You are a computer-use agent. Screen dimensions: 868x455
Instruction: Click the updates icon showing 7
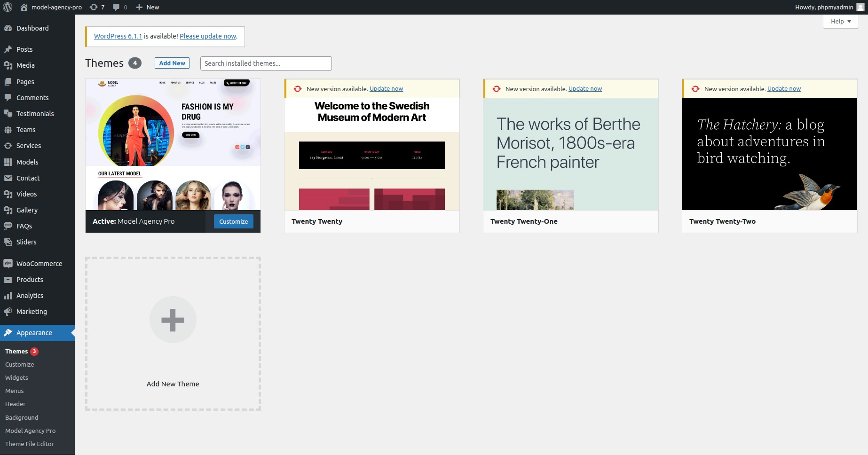click(94, 7)
